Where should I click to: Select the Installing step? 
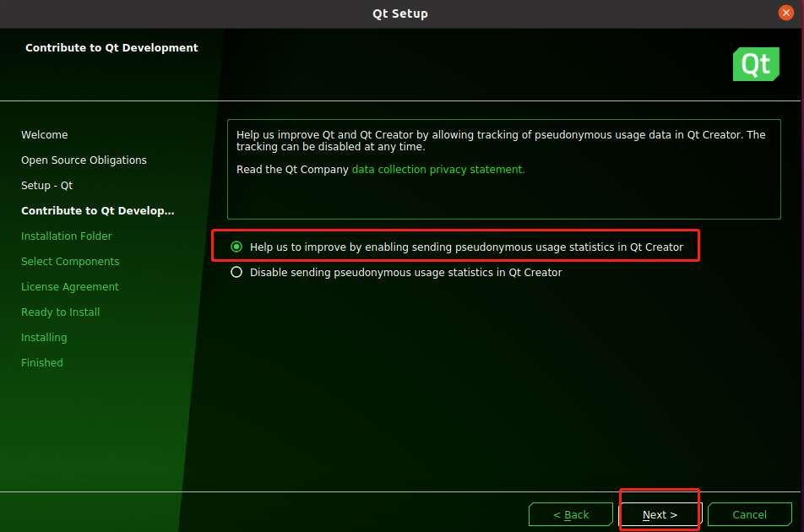point(44,337)
